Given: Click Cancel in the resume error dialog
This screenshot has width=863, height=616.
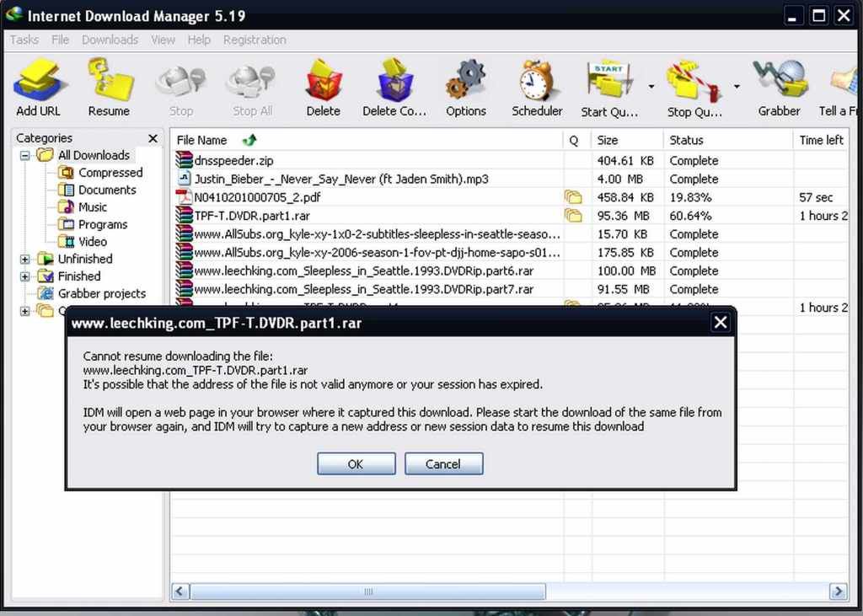Looking at the screenshot, I should tap(443, 463).
